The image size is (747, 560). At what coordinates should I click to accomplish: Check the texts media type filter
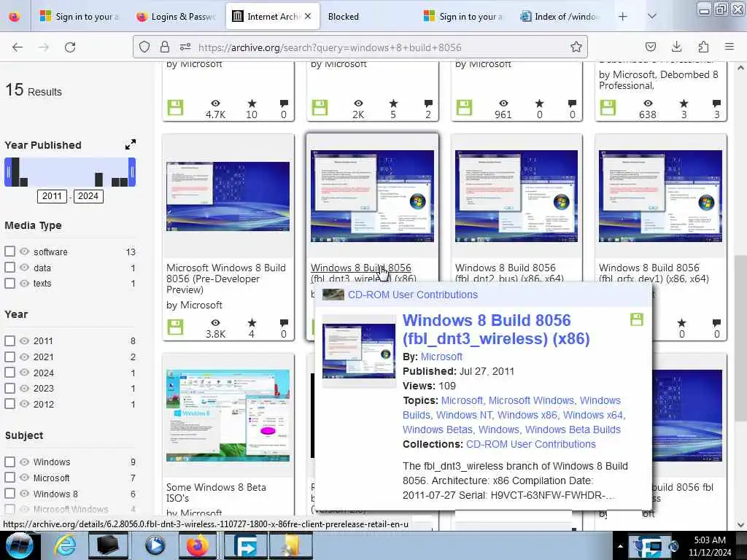9,283
